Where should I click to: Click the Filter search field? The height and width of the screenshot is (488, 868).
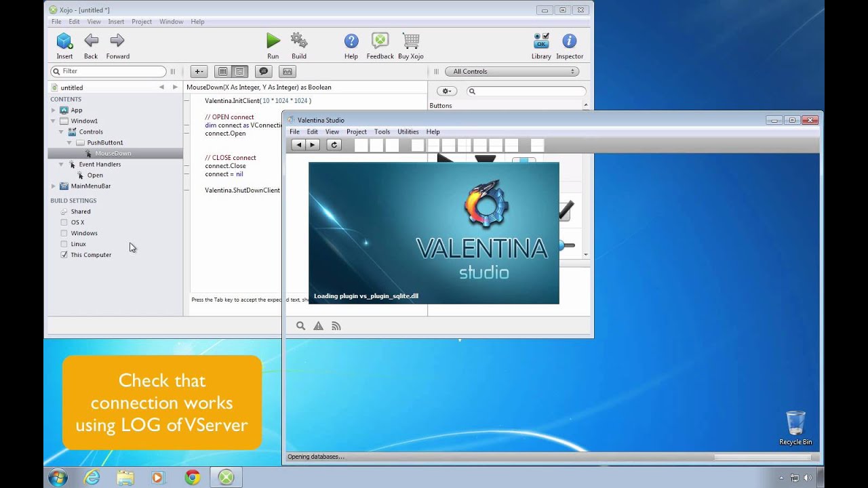tap(108, 71)
